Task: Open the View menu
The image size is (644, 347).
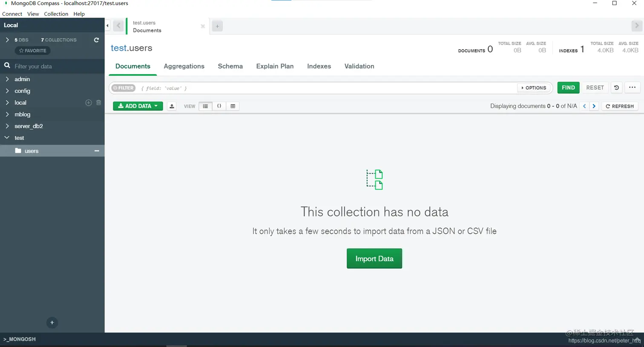Action: [33, 14]
